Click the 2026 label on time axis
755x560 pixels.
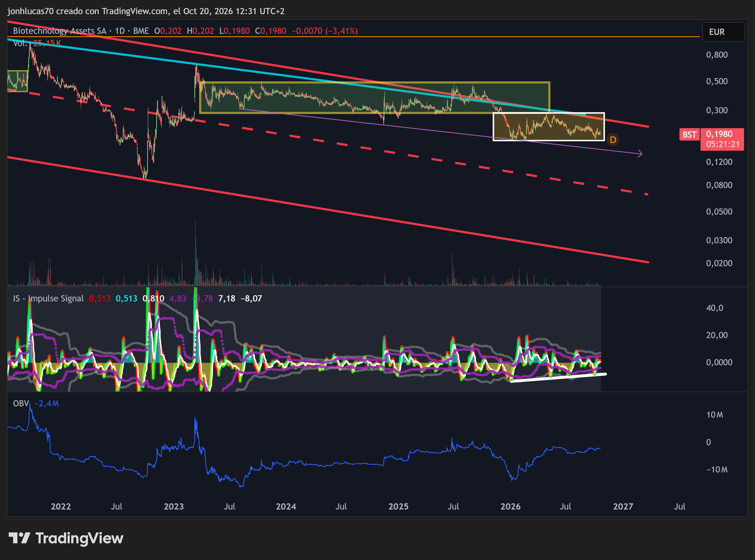510,507
